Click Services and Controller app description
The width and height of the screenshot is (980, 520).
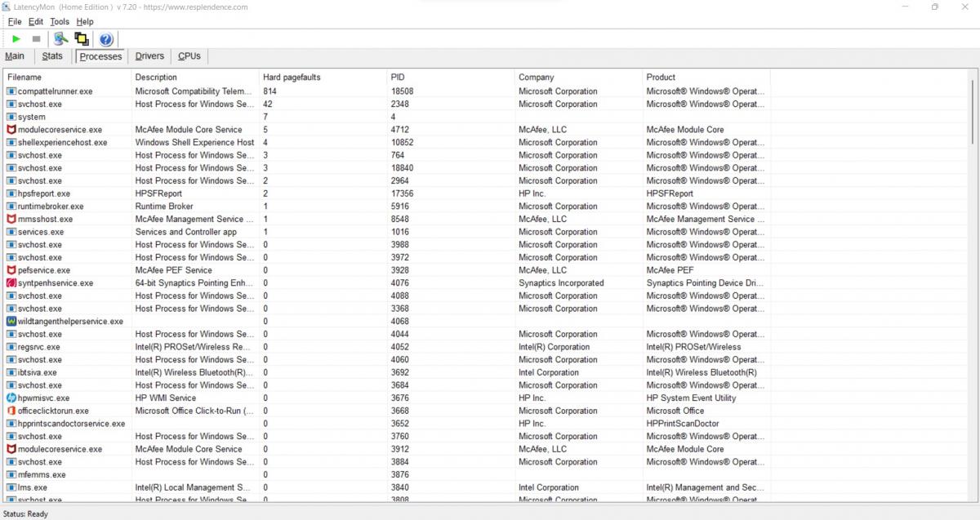[x=186, y=232]
